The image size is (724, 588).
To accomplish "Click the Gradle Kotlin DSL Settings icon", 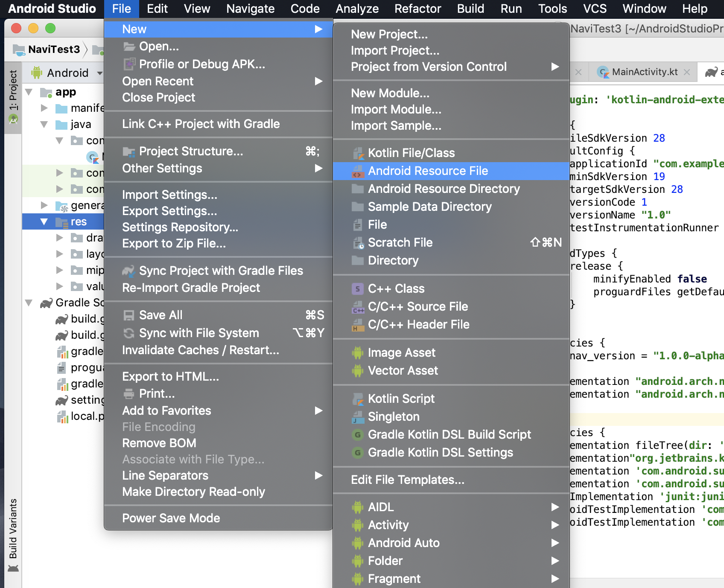I will tap(358, 453).
